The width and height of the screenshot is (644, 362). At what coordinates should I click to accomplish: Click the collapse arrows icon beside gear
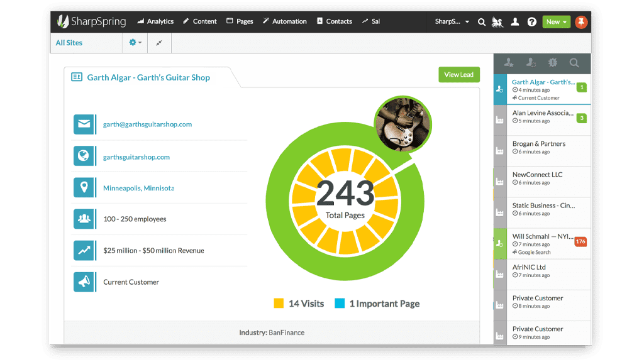coord(159,43)
